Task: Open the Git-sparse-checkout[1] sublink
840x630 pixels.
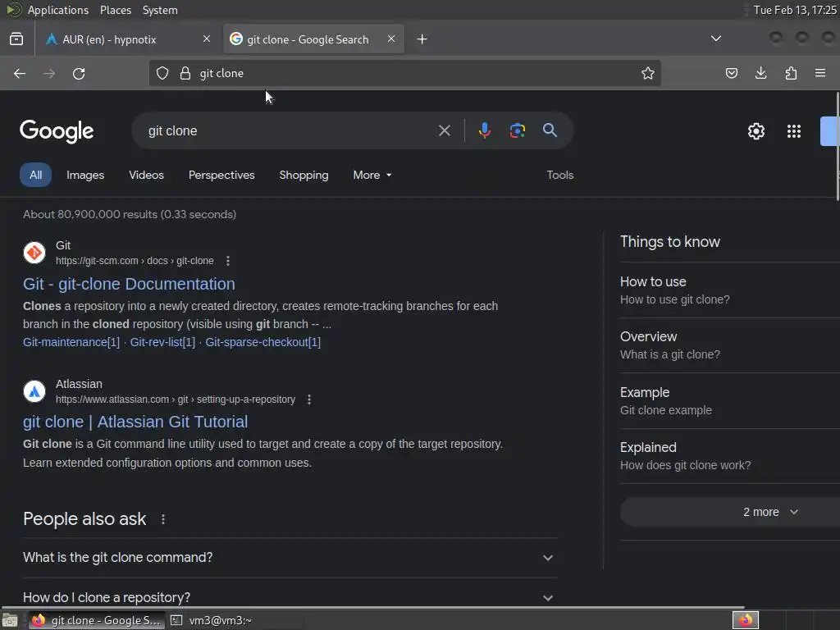Action: (263, 342)
